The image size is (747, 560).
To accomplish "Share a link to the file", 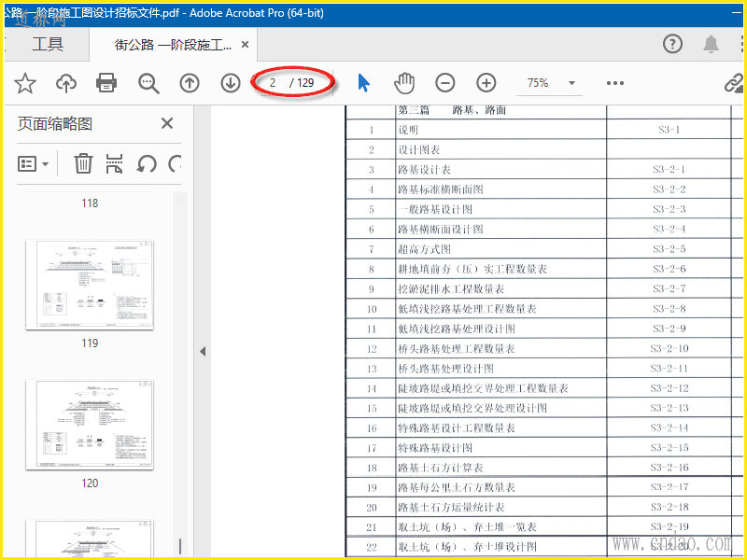I will (x=735, y=83).
